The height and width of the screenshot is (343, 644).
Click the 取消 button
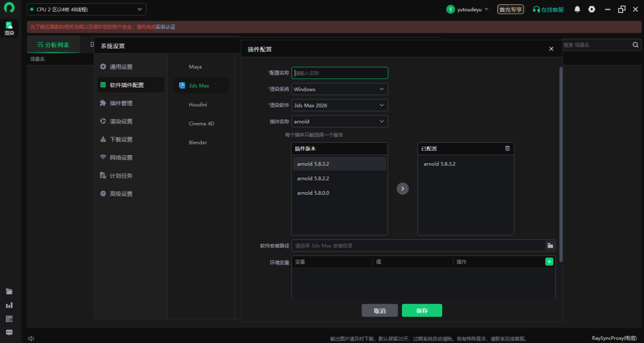point(379,311)
